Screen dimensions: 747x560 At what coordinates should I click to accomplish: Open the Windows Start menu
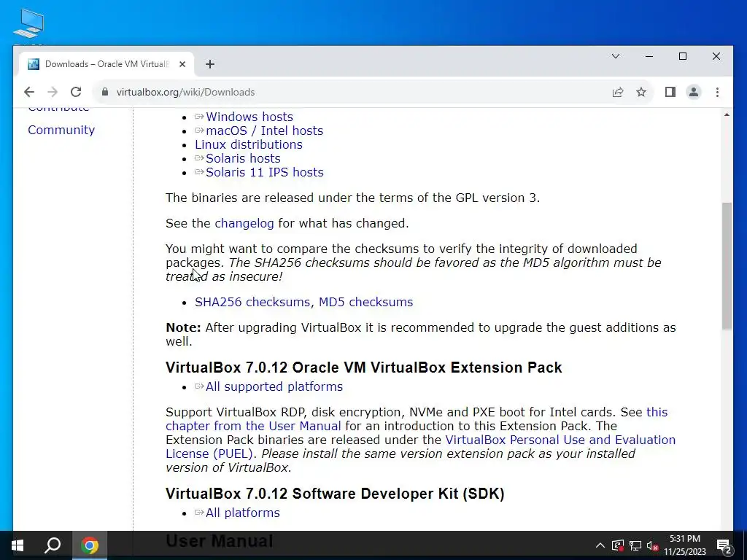tap(18, 545)
